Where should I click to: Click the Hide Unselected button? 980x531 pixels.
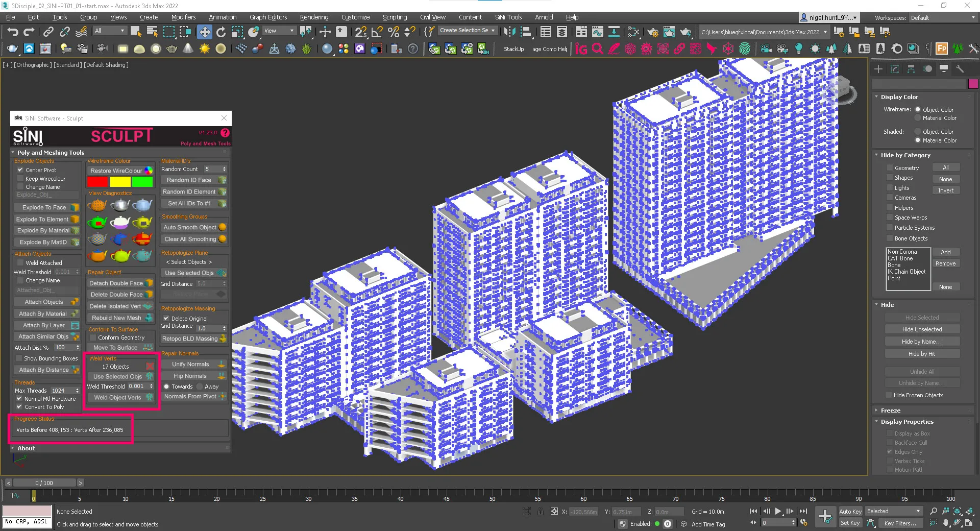coord(922,329)
